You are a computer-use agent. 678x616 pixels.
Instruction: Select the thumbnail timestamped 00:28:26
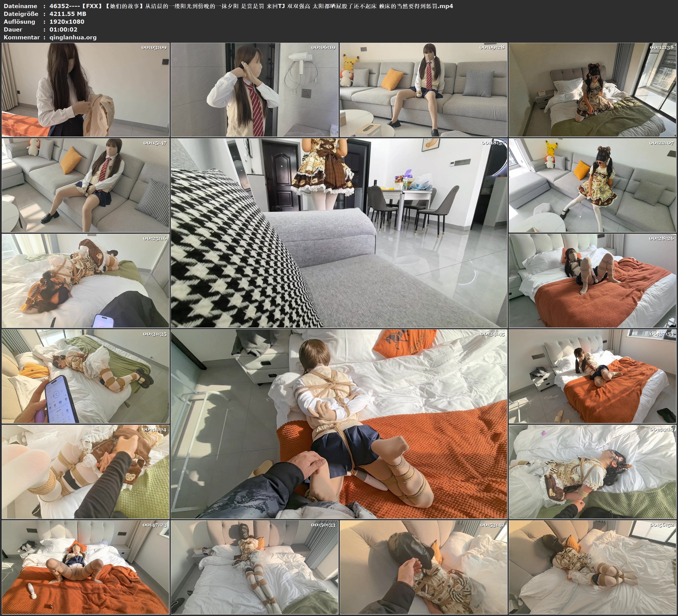pos(592,281)
